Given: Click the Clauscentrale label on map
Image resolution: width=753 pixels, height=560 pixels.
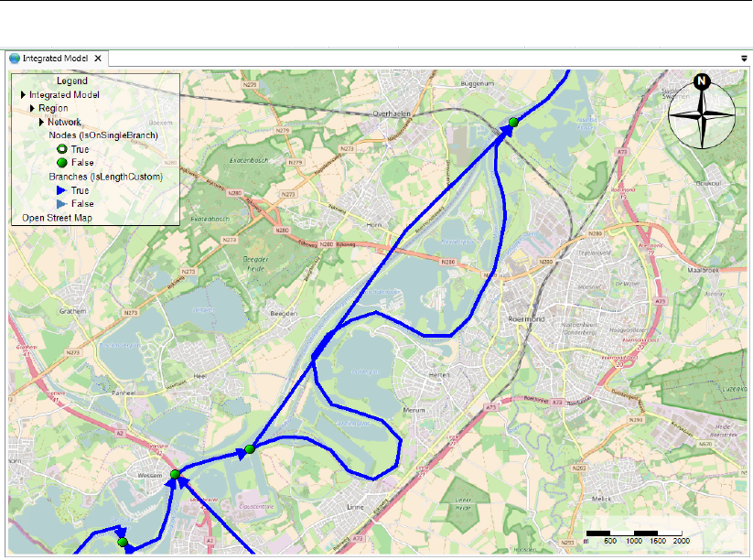Looking at the screenshot, I should coord(256,507).
